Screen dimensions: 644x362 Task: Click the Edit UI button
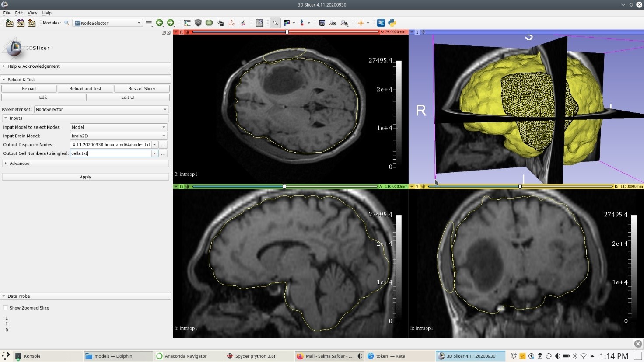128,97
